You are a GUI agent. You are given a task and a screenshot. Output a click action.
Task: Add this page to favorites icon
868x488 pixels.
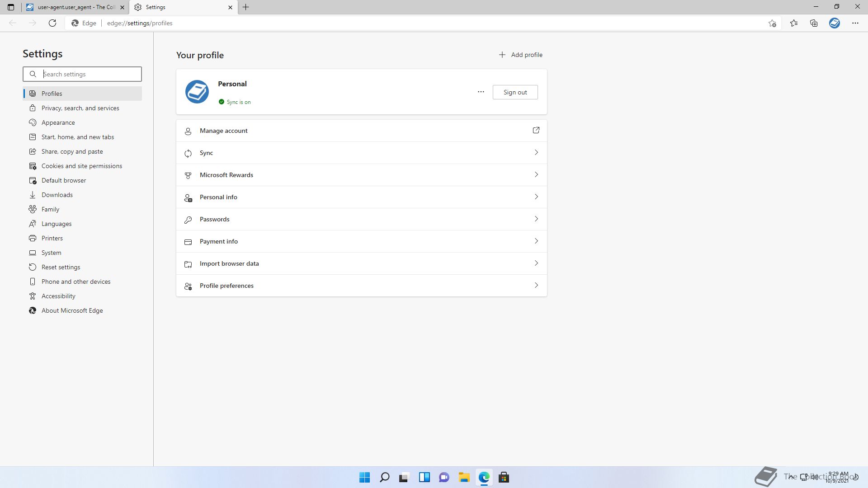click(x=772, y=23)
